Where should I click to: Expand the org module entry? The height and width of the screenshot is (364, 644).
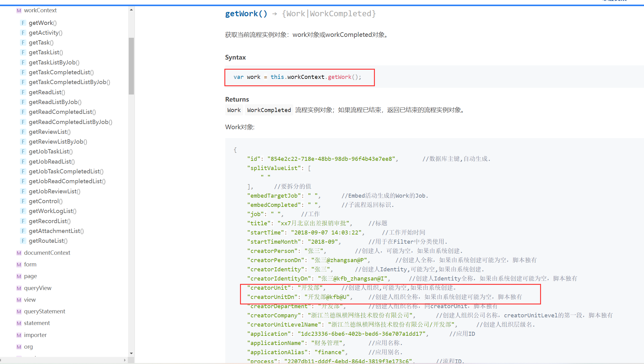pyautogui.click(x=28, y=347)
